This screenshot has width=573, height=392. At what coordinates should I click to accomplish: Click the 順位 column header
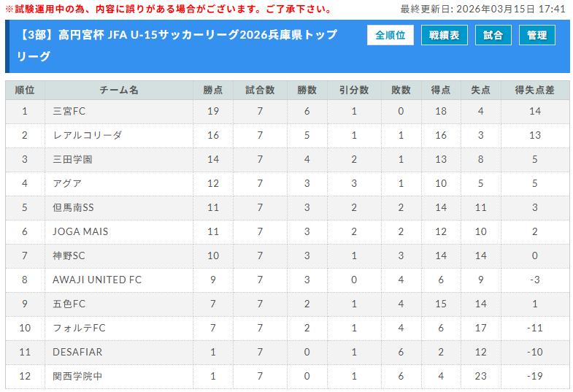(25, 91)
